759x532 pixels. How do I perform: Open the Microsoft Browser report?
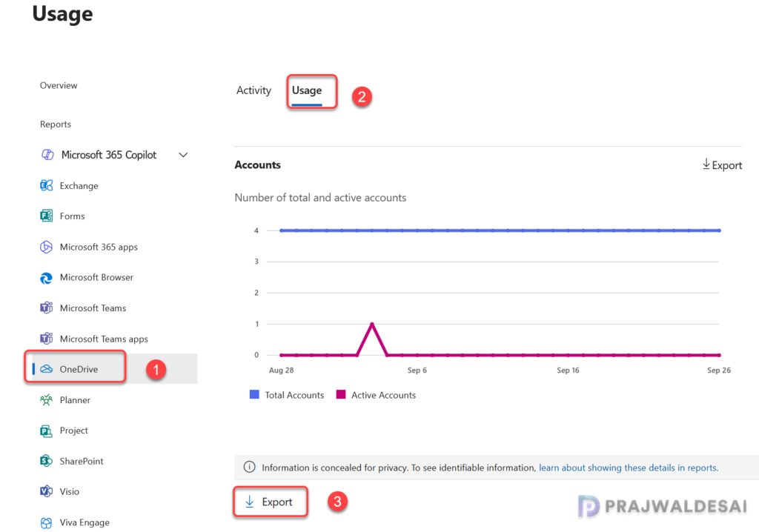[96, 277]
